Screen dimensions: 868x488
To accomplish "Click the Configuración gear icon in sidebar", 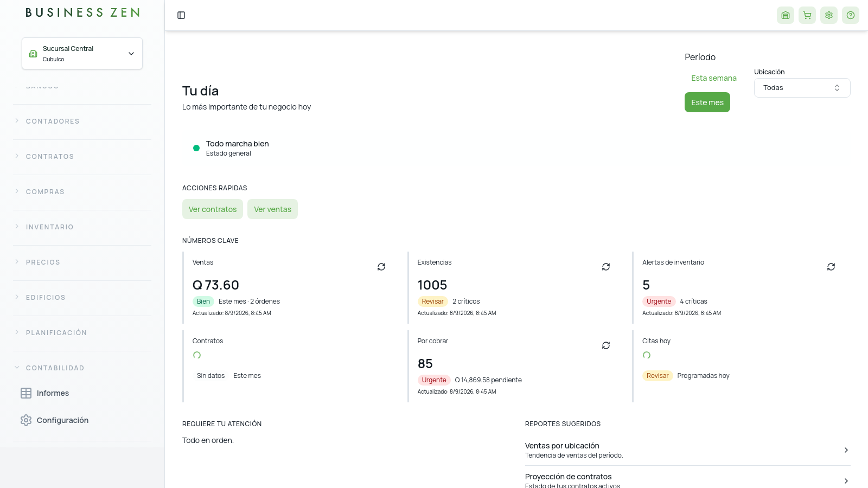I will tap(26, 420).
